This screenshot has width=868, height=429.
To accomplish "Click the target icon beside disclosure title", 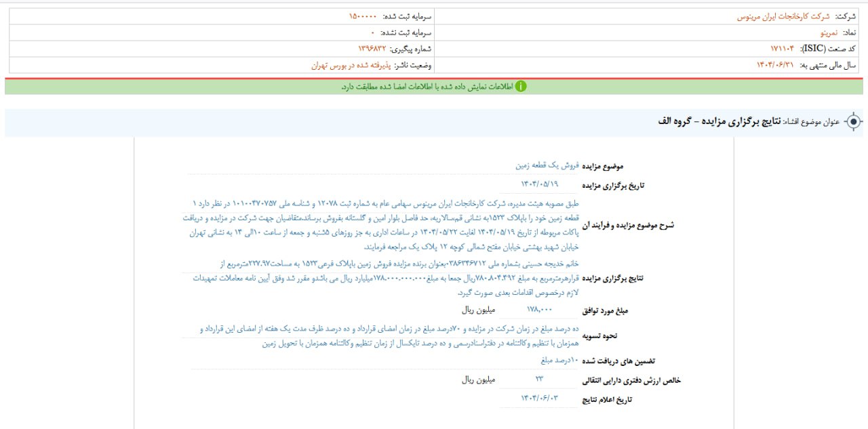I will point(854,122).
